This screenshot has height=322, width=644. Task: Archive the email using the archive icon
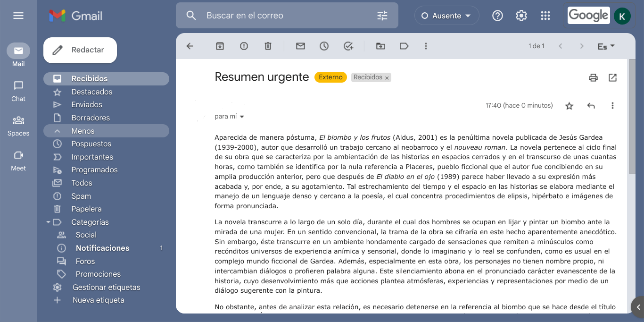pyautogui.click(x=220, y=46)
